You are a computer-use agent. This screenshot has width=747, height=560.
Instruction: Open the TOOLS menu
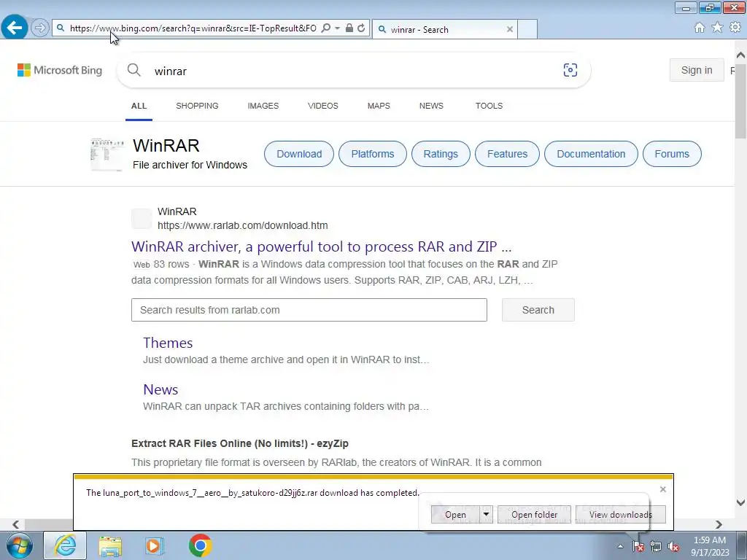coord(489,106)
